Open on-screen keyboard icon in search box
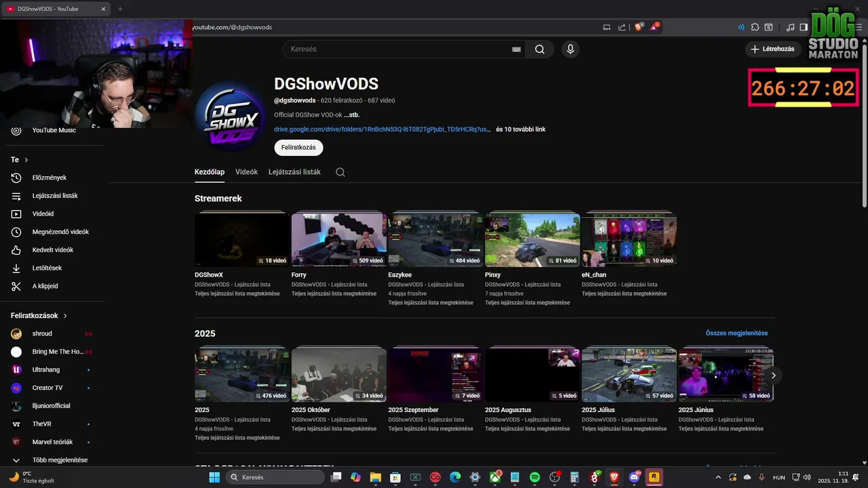The height and width of the screenshot is (488, 868). [516, 49]
